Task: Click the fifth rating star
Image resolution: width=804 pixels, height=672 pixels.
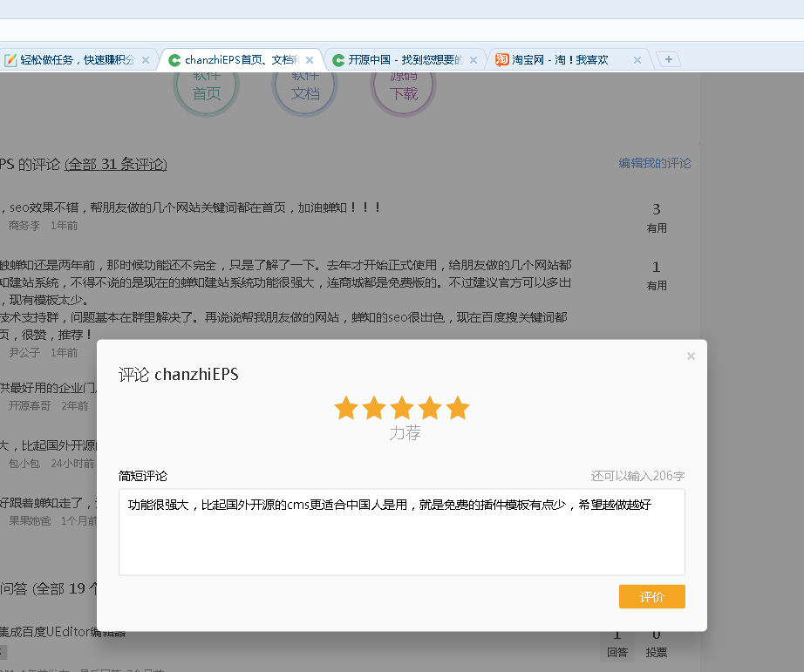Action: coord(458,408)
